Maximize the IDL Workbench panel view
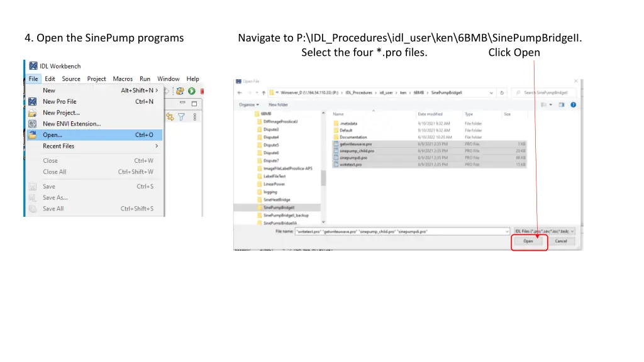 point(194,104)
